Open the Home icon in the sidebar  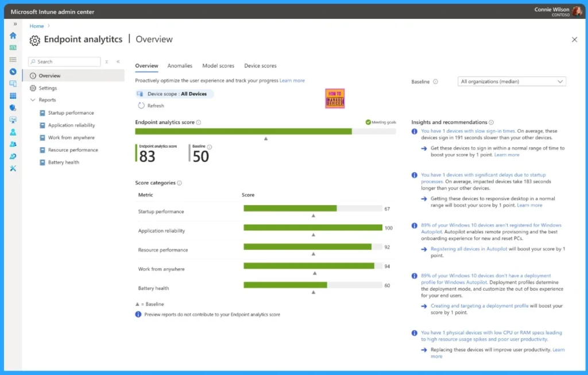tap(13, 36)
